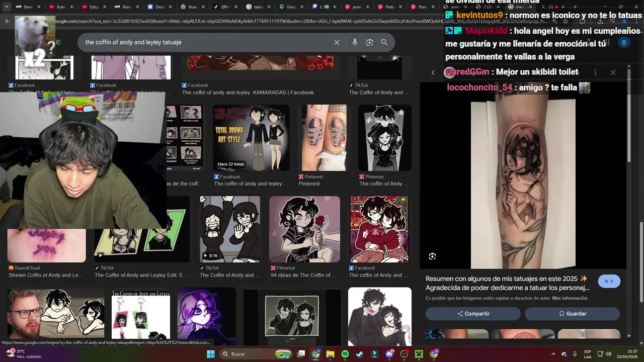Click the taskbar Buscar search field
This screenshot has height=362, width=644.
tap(256, 354)
